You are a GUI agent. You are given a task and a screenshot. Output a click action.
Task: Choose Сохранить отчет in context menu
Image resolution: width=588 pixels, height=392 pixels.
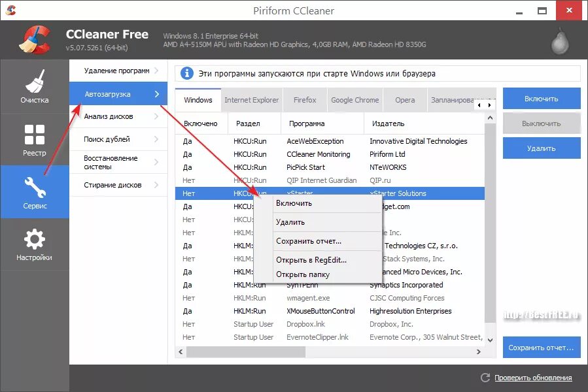pyautogui.click(x=317, y=241)
